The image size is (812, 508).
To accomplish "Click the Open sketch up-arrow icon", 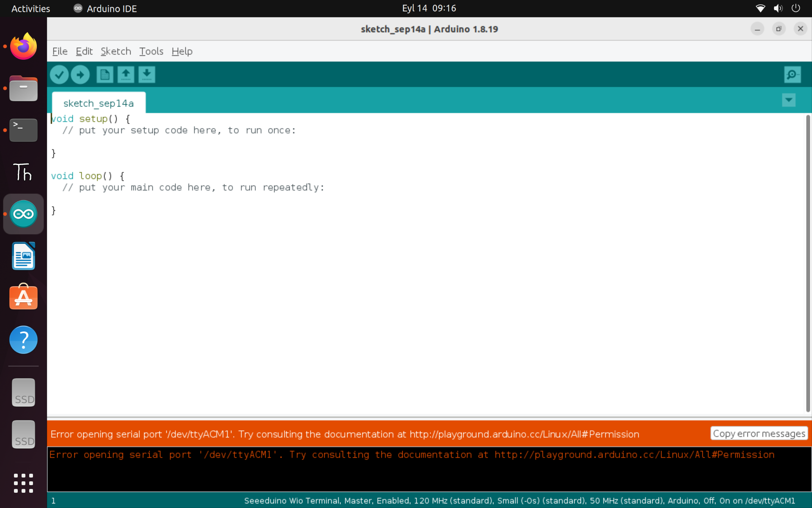I will pos(126,75).
